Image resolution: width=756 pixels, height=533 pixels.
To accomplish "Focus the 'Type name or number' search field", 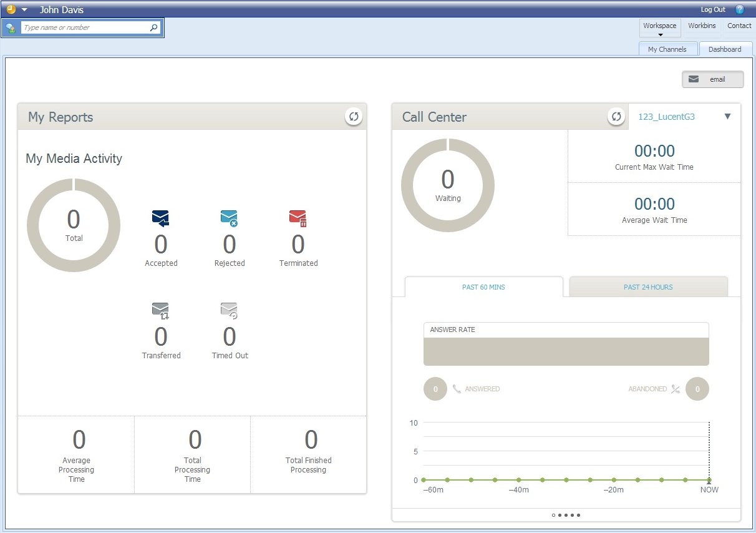I will coord(84,27).
